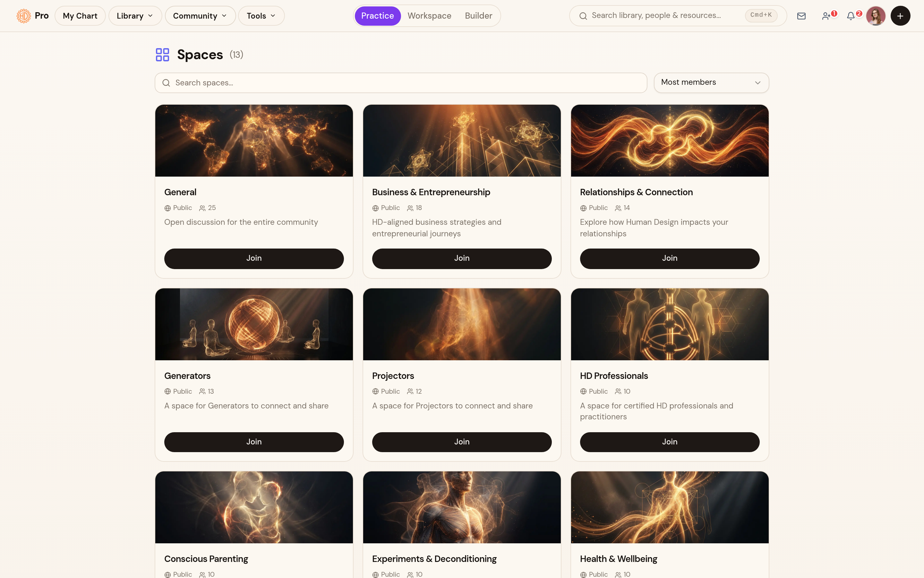
Task: Open the Projectors cover image
Action: [462, 324]
